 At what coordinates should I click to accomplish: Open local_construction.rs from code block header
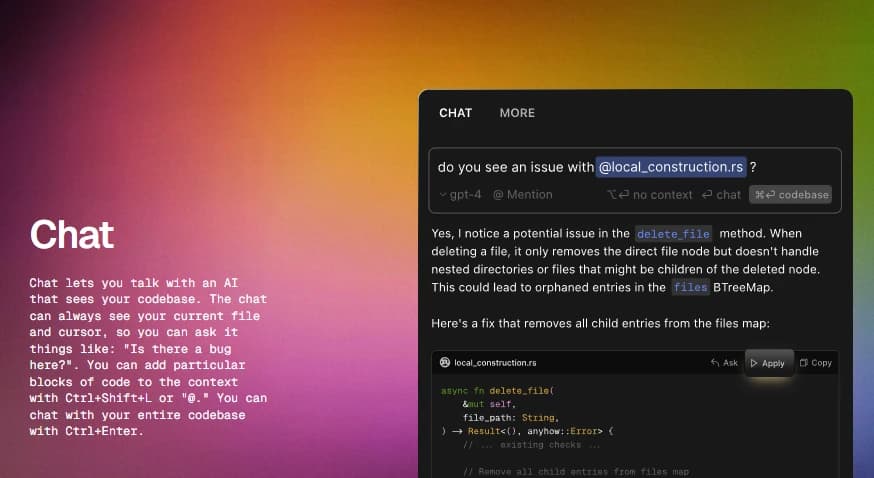(495, 363)
